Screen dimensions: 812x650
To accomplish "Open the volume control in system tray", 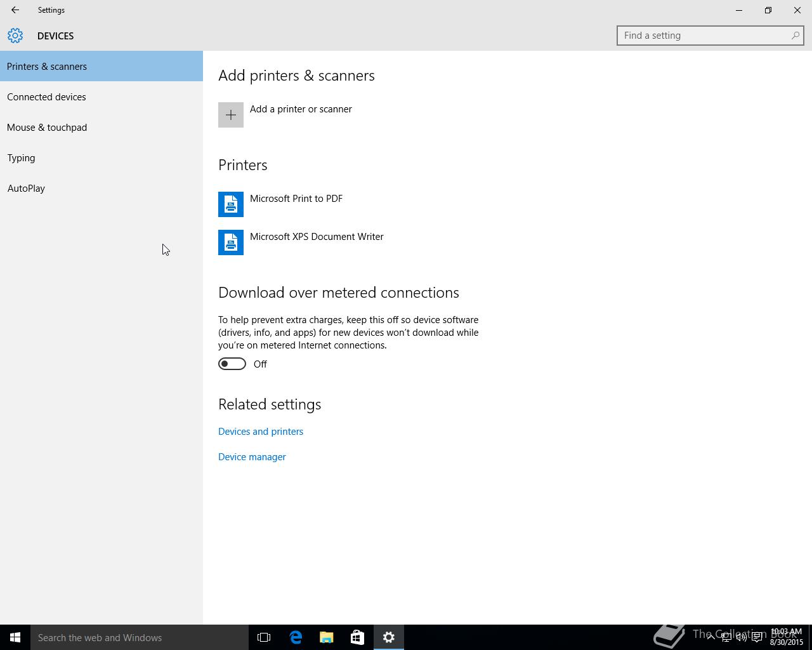I will point(741,637).
